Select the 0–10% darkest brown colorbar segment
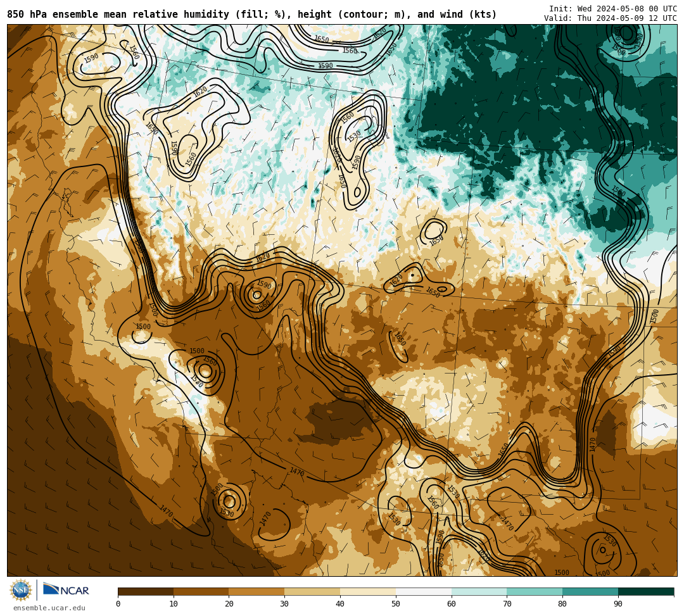This screenshot has width=684, height=616. pos(146,591)
